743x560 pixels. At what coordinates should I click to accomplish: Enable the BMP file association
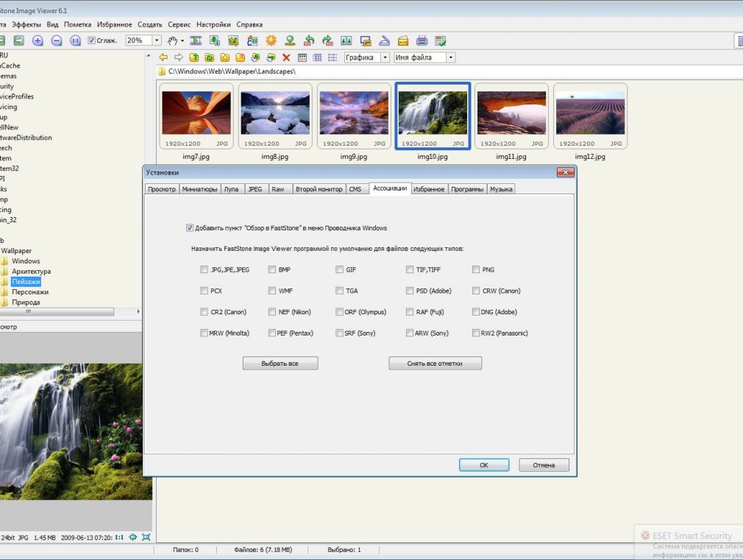[x=272, y=269]
